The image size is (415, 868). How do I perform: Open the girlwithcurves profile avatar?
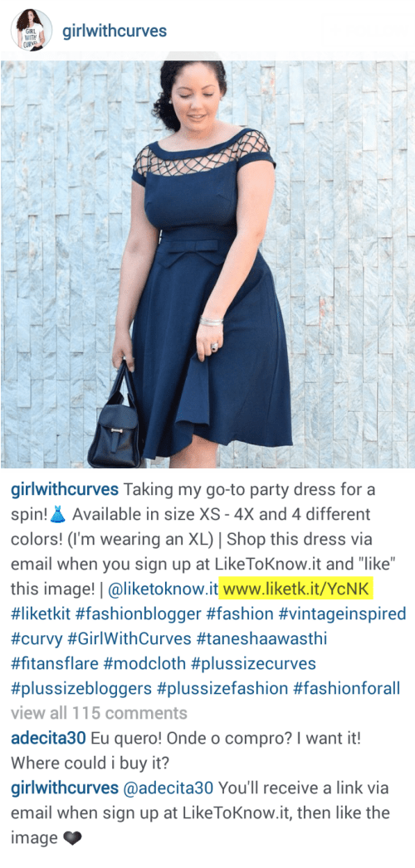coord(31,31)
